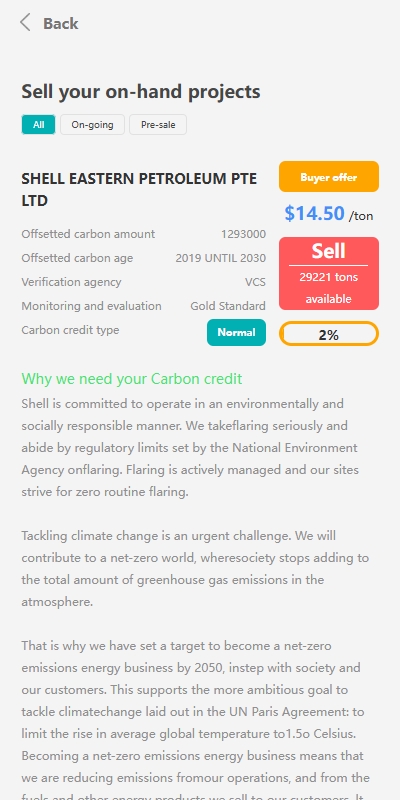Click the $14.50 per ton price
Viewport: 400px width, 800px height.
[x=329, y=213]
